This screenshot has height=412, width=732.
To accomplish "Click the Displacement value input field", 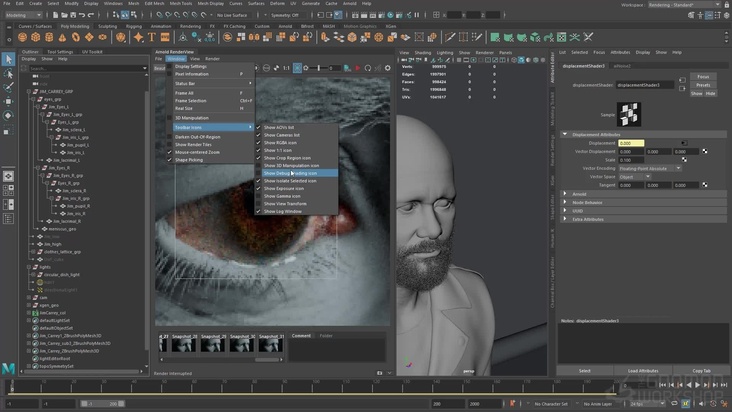I will [631, 143].
